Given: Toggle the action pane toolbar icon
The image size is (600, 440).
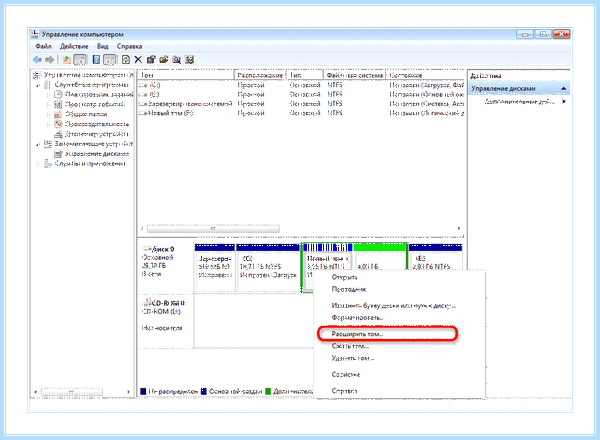Looking at the screenshot, I should click(x=109, y=60).
